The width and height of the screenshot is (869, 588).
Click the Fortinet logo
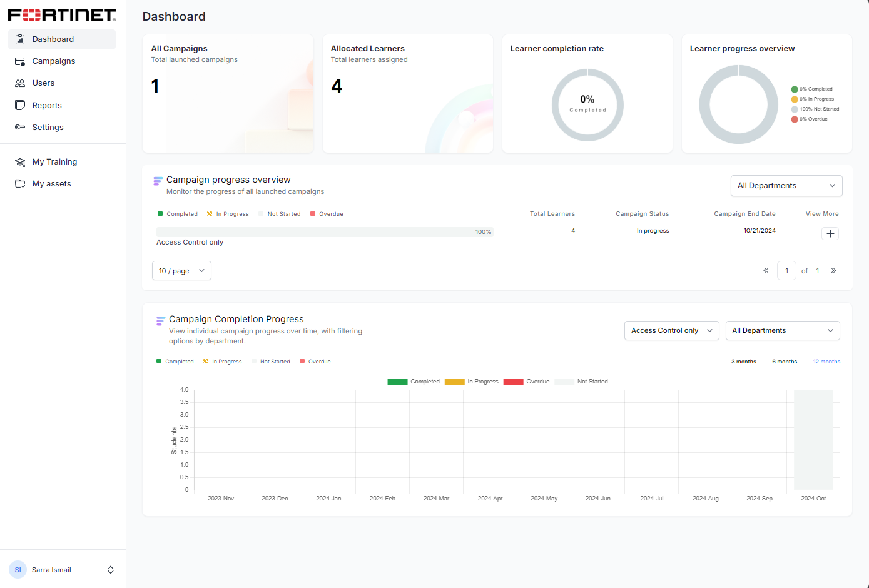click(62, 14)
